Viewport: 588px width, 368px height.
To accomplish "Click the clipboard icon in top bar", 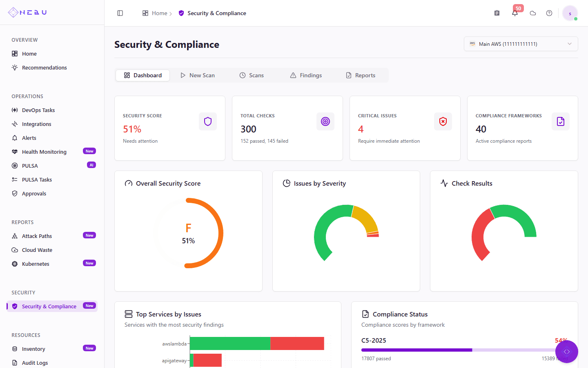I will point(497,13).
